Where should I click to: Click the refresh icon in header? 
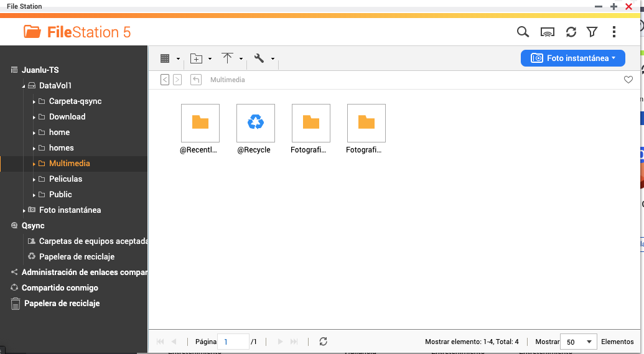[x=571, y=32]
